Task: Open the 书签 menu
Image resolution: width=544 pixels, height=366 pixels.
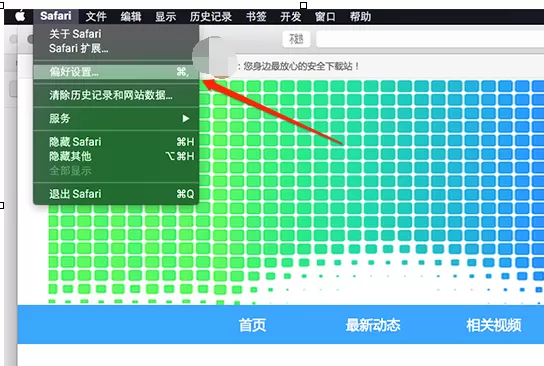Action: tap(256, 16)
